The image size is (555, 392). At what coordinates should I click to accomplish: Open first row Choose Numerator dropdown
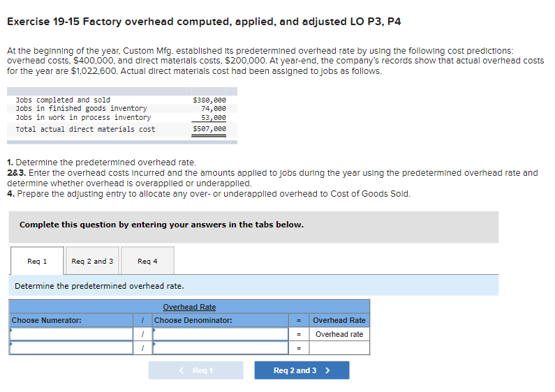coord(71,334)
